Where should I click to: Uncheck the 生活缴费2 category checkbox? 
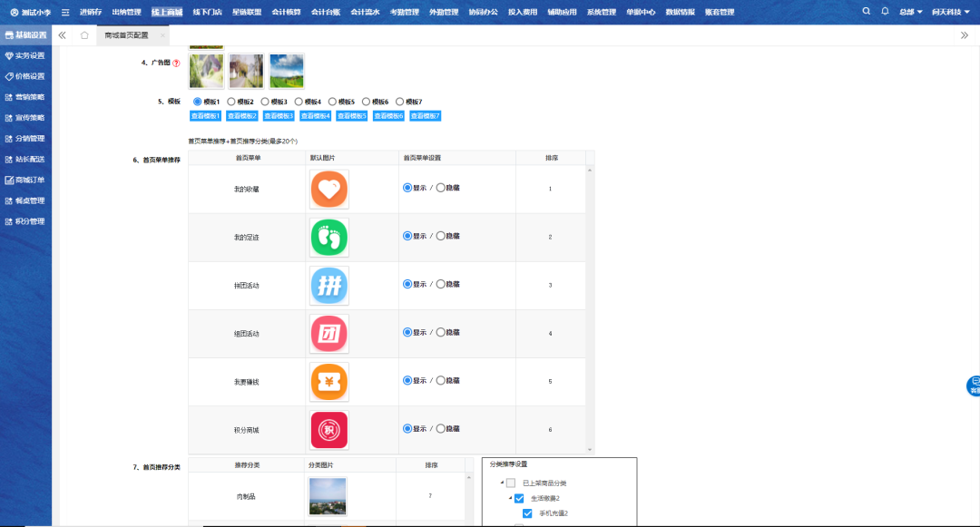point(519,498)
